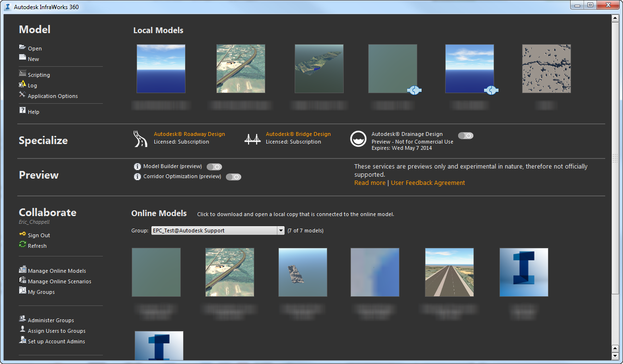Download the plain gray-green online model
Screen dimensions: 623x364
click(x=156, y=272)
